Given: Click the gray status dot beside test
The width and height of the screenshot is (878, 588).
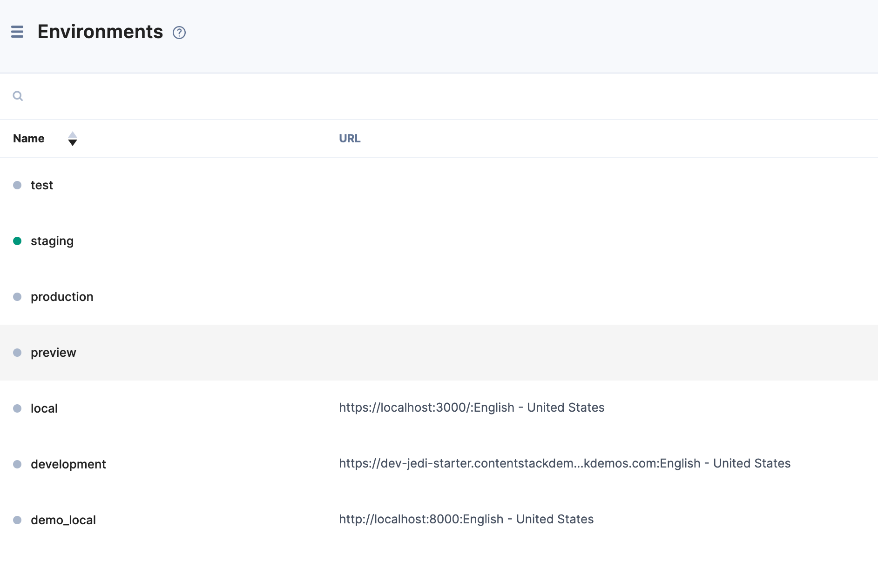Looking at the screenshot, I should point(17,185).
